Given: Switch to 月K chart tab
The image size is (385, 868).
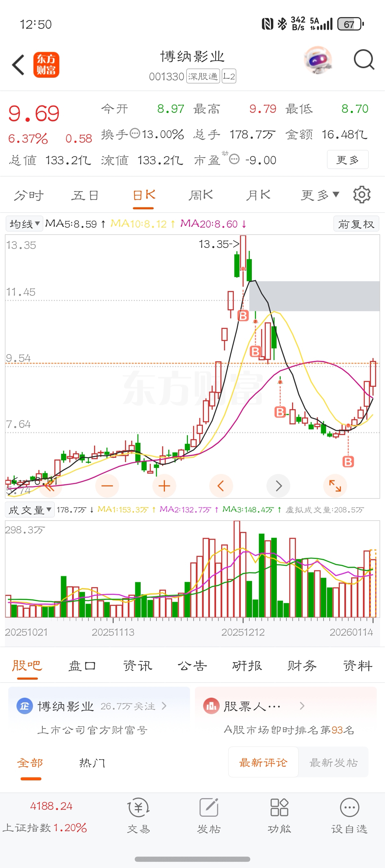Looking at the screenshot, I should click(258, 195).
